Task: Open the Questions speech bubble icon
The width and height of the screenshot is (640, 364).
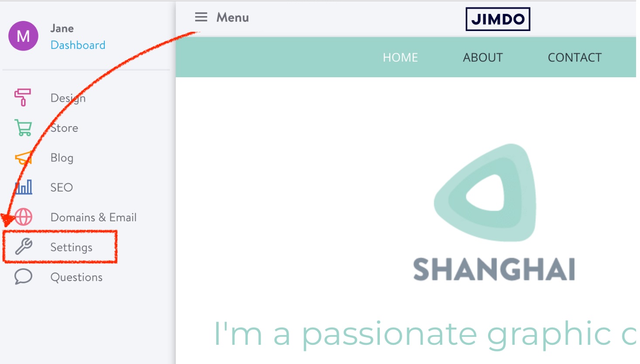Action: [23, 277]
